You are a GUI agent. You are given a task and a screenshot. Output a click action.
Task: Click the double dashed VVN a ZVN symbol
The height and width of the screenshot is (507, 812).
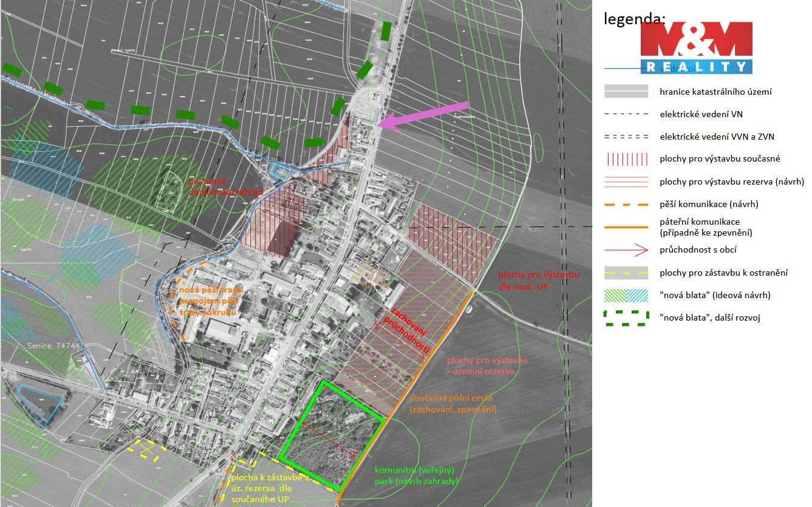point(626,137)
